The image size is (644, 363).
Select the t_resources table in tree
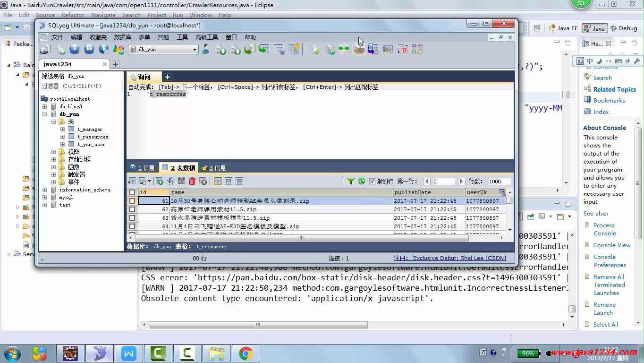pyautogui.click(x=93, y=137)
